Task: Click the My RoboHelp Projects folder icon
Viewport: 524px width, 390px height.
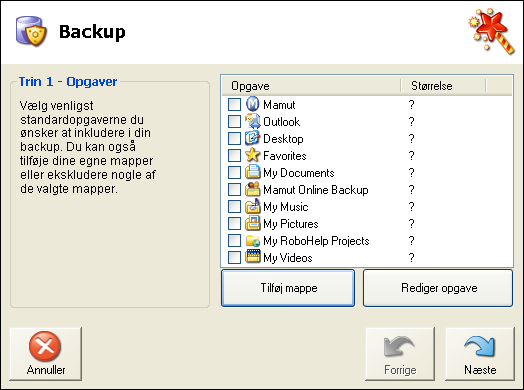Action: point(253,240)
